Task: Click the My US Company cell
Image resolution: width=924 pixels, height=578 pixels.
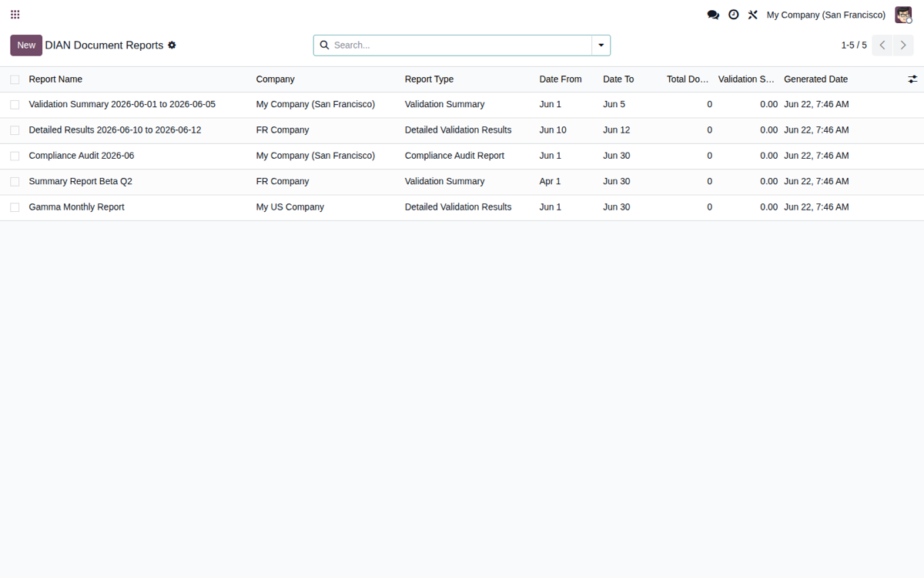Action: (x=290, y=207)
